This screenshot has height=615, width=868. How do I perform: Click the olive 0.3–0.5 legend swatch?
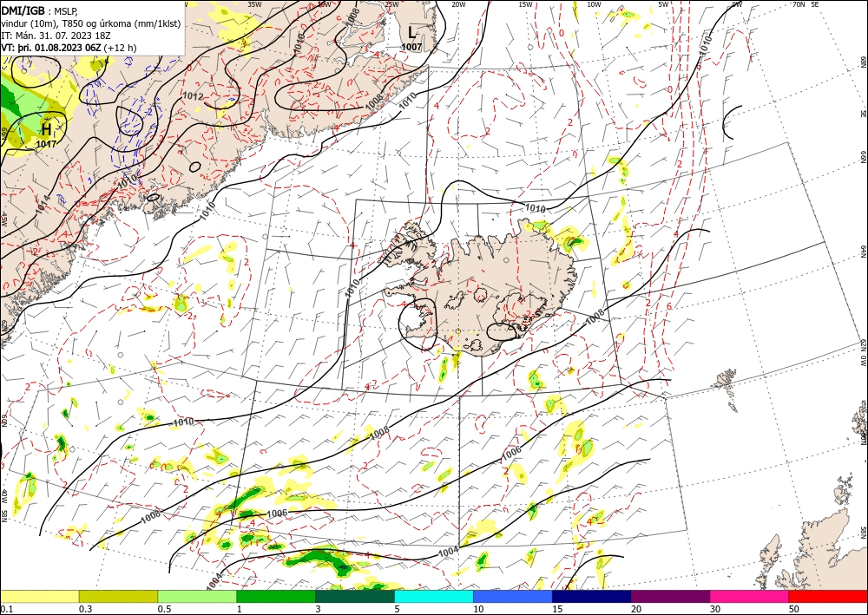click(118, 596)
